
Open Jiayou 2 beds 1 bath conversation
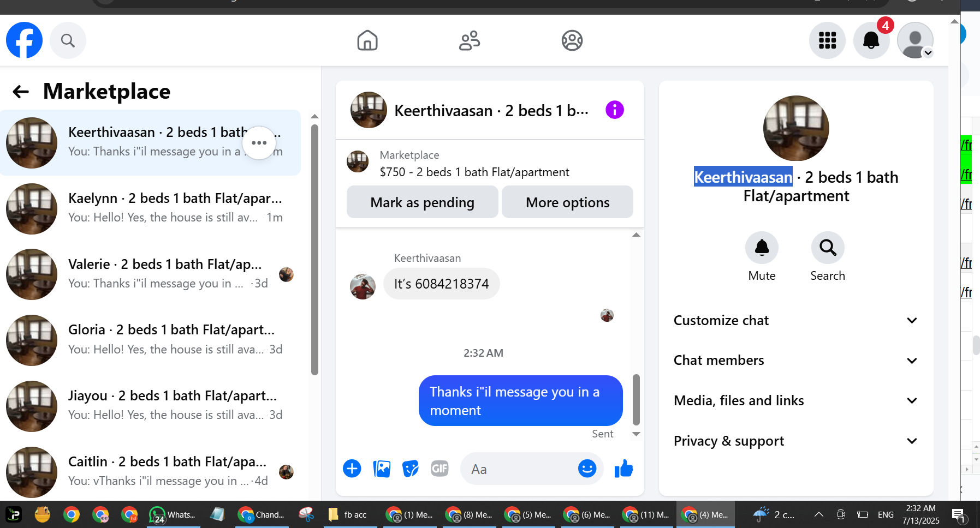pyautogui.click(x=151, y=406)
